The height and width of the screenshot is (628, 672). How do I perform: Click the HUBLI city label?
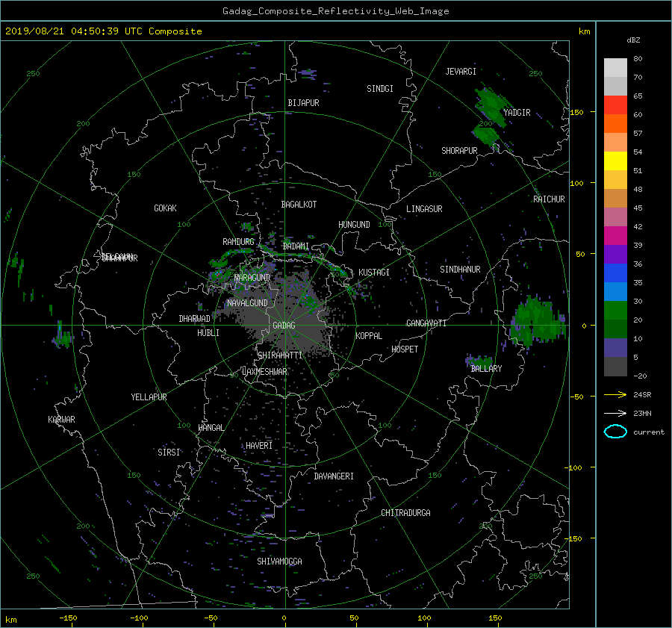[x=208, y=333]
